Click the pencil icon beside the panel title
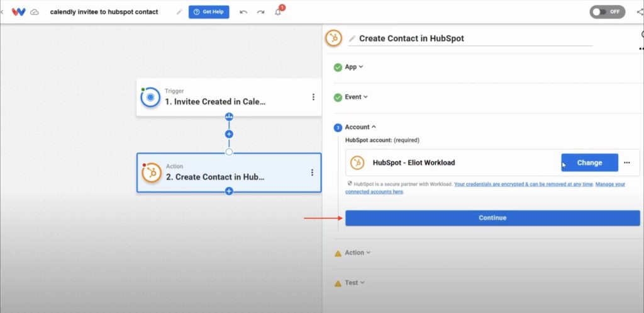Viewport: 644px width, 313px height. pos(352,38)
